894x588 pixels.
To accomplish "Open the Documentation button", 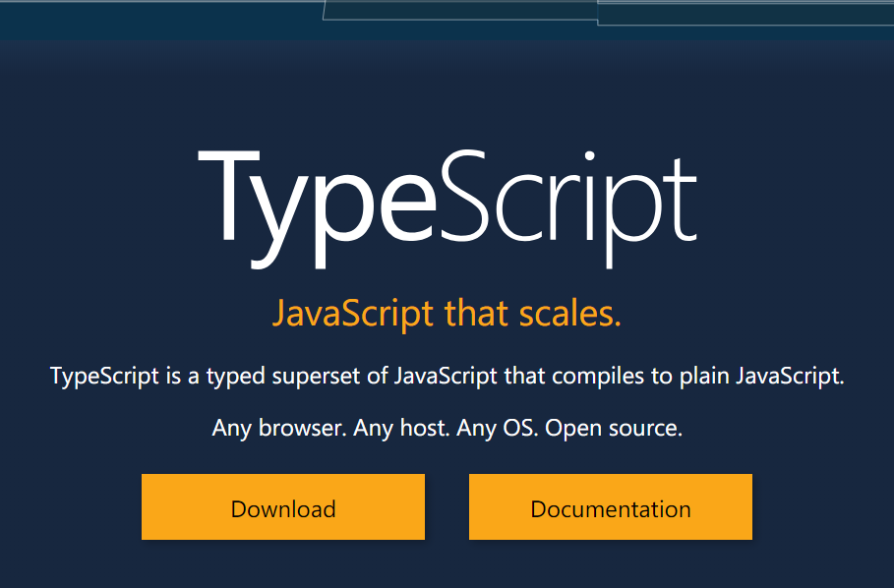I will [x=611, y=506].
